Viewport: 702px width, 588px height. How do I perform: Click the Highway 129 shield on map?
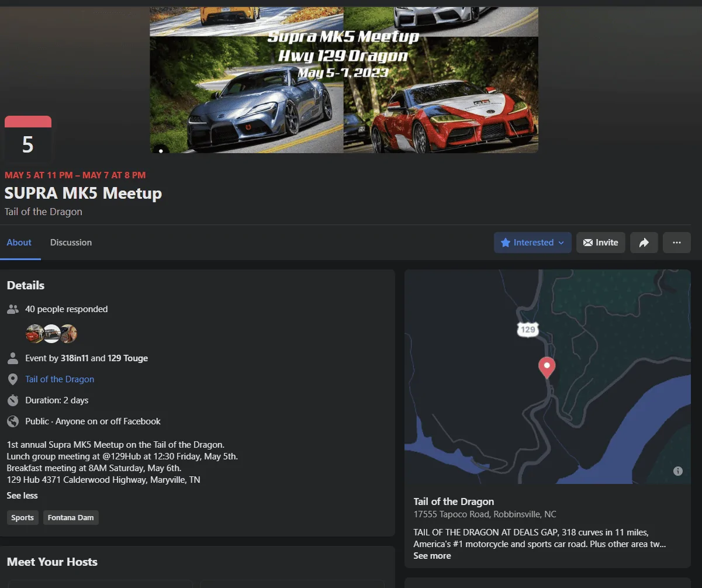coord(528,329)
